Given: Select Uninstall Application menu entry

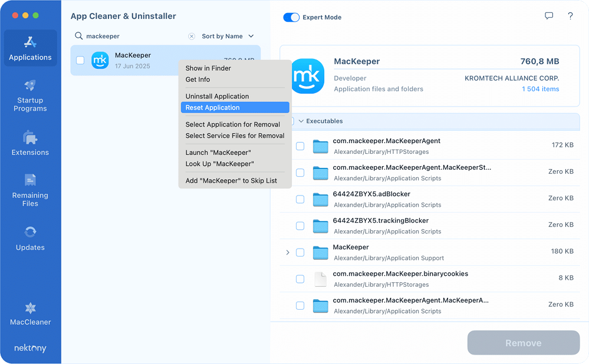Looking at the screenshot, I should click(235, 97).
